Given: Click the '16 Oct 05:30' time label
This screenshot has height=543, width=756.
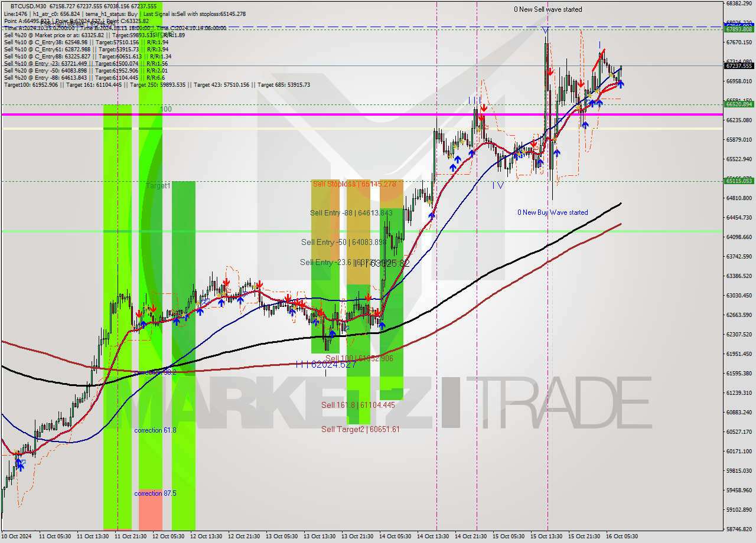Looking at the screenshot, I should pyautogui.click(x=622, y=537).
